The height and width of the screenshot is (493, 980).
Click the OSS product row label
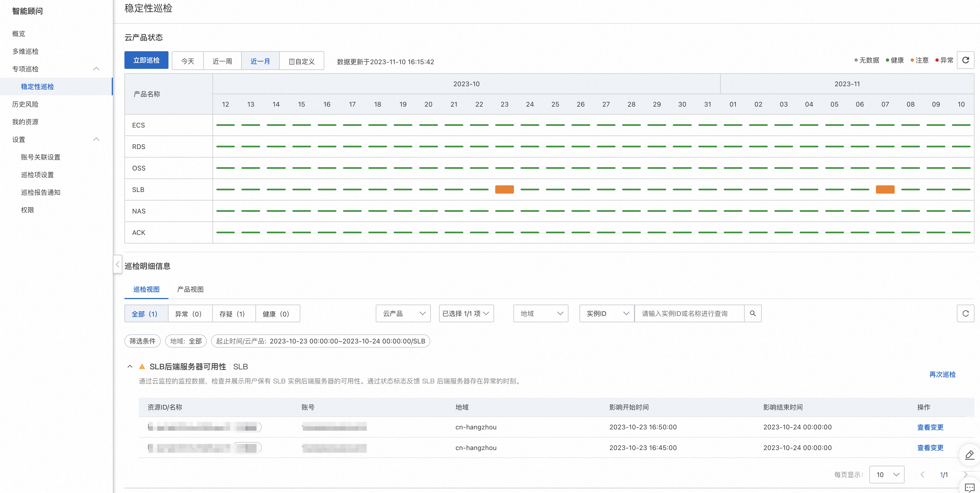138,168
